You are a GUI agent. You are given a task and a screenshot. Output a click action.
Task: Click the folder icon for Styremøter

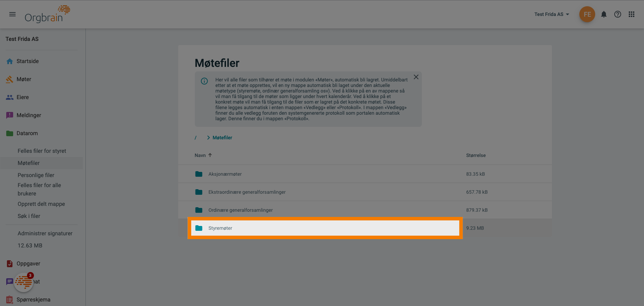click(x=199, y=228)
